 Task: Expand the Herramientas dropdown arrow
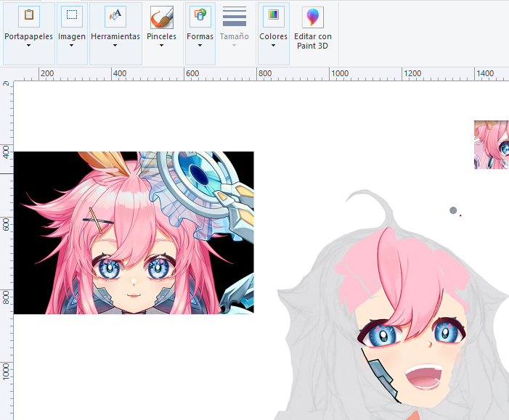(x=115, y=46)
